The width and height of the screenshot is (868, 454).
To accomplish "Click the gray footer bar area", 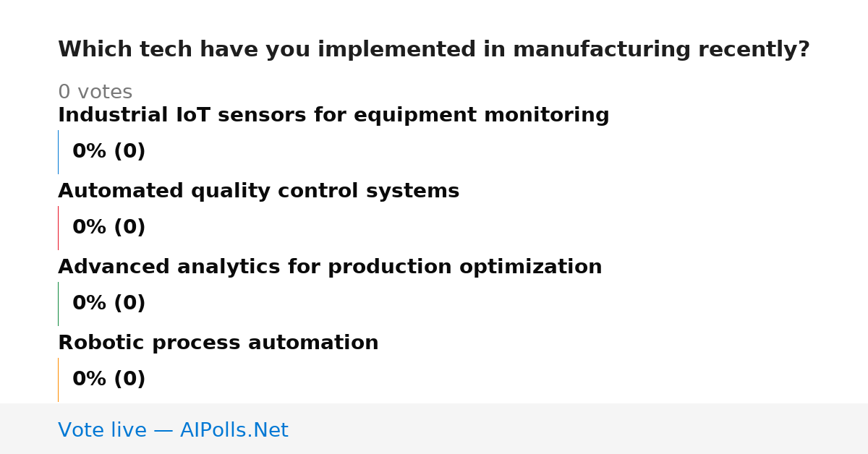I will (434, 429).
